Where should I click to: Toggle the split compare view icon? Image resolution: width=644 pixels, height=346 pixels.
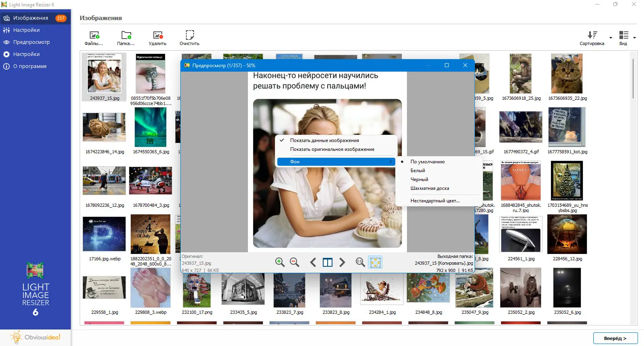328,262
